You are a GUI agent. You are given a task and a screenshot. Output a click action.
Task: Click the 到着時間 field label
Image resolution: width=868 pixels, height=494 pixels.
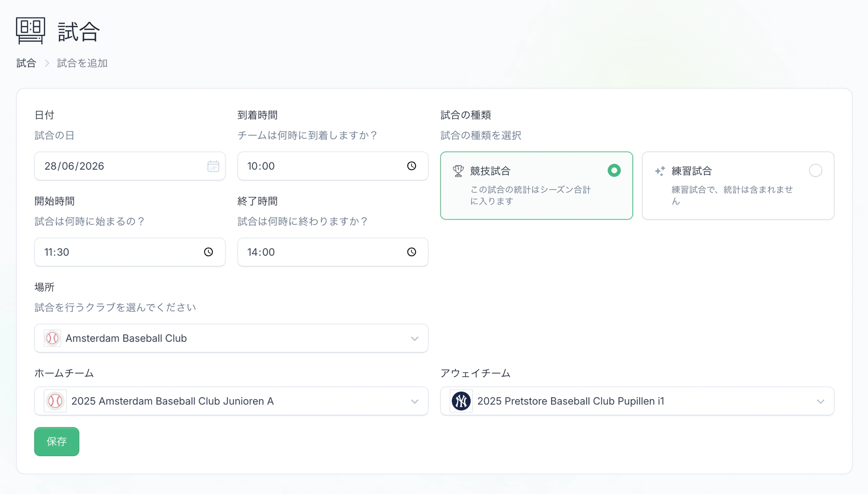point(257,115)
